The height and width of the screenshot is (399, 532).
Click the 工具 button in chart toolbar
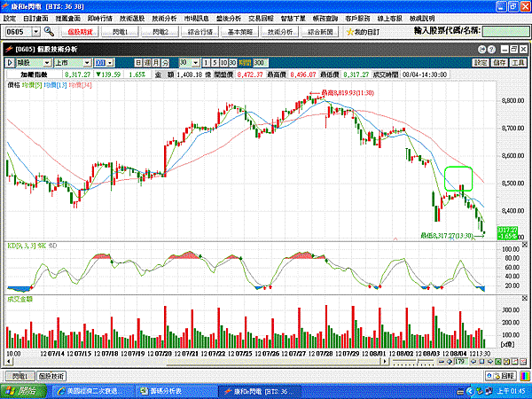[x=518, y=63]
